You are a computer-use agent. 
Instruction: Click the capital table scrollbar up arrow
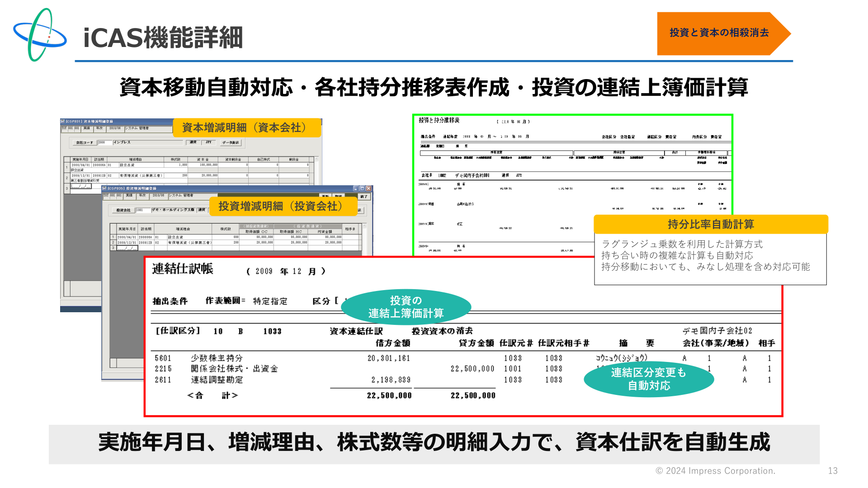pyautogui.click(x=316, y=160)
